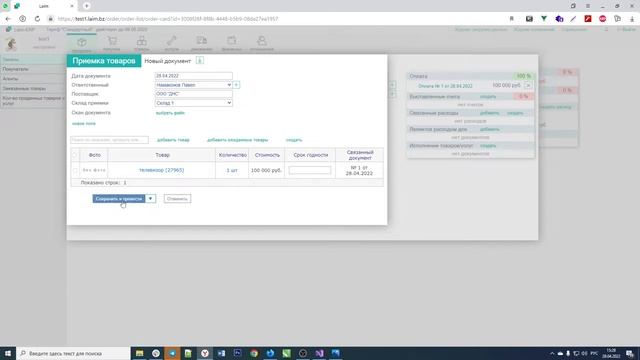Image resolution: width=640 pixels, height=360 pixels.
Task: Click the Срок годности input in телевизор row
Action: [x=310, y=170]
